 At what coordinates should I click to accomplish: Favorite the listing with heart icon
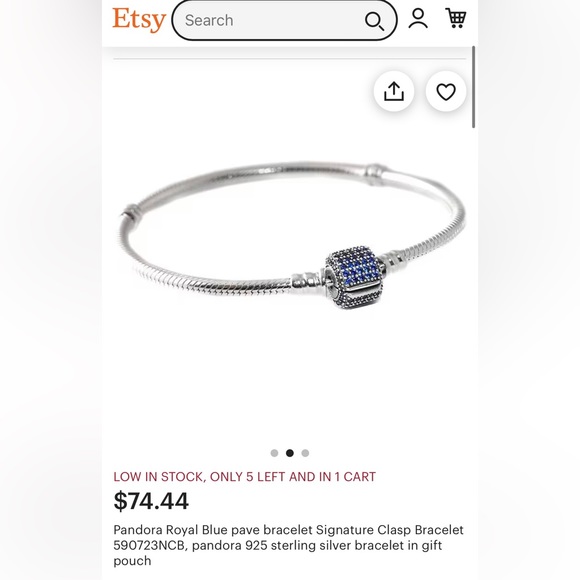click(x=446, y=91)
